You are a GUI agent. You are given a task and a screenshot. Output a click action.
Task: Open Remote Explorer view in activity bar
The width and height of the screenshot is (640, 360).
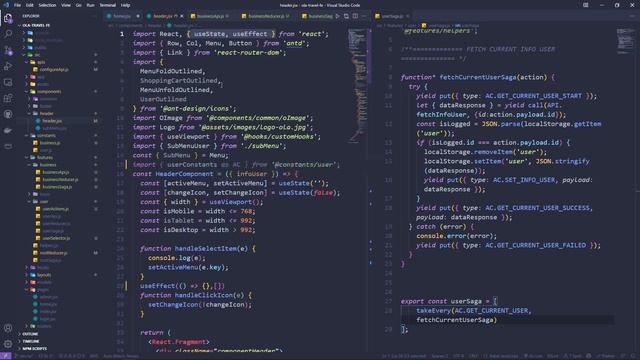[x=8, y=82]
